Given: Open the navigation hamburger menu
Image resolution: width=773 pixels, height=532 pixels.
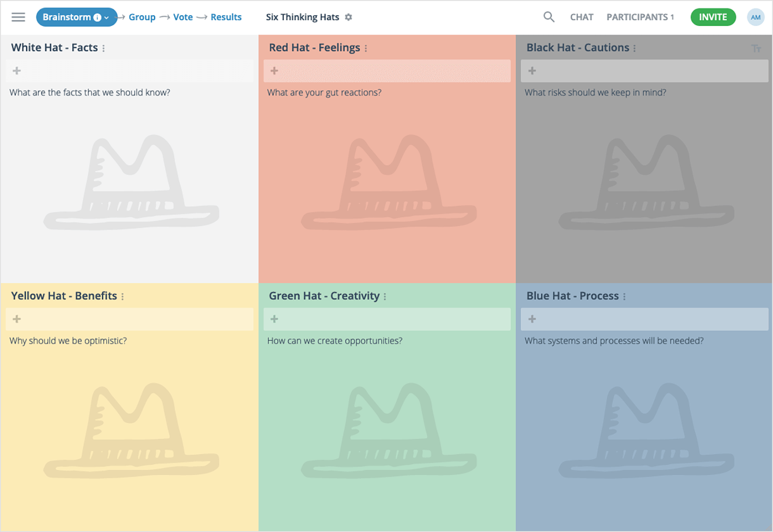Looking at the screenshot, I should [18, 17].
